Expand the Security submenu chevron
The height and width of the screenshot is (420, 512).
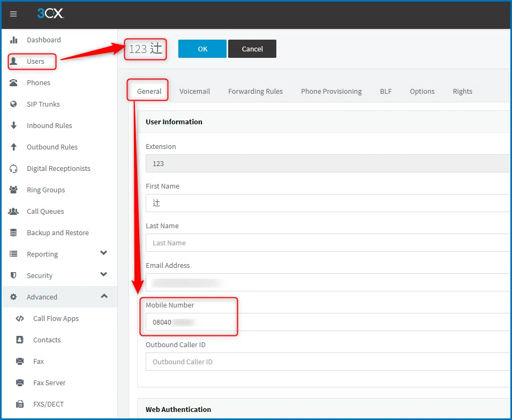coord(103,274)
